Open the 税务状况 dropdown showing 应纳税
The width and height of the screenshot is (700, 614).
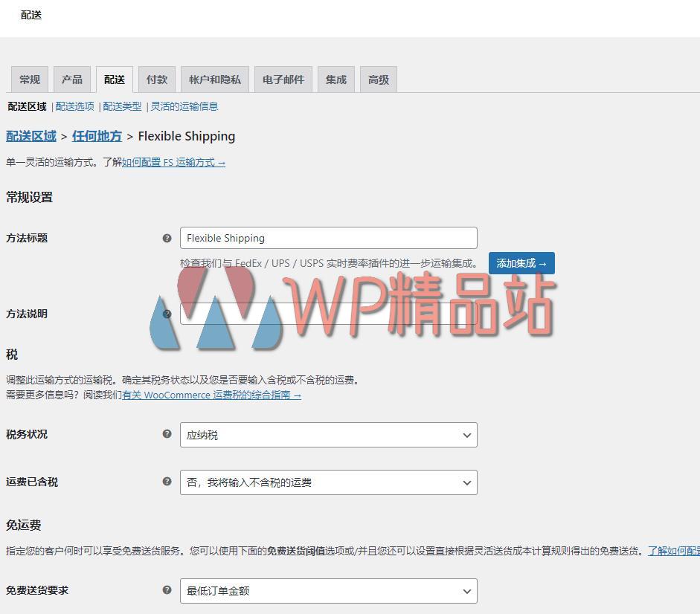point(327,434)
